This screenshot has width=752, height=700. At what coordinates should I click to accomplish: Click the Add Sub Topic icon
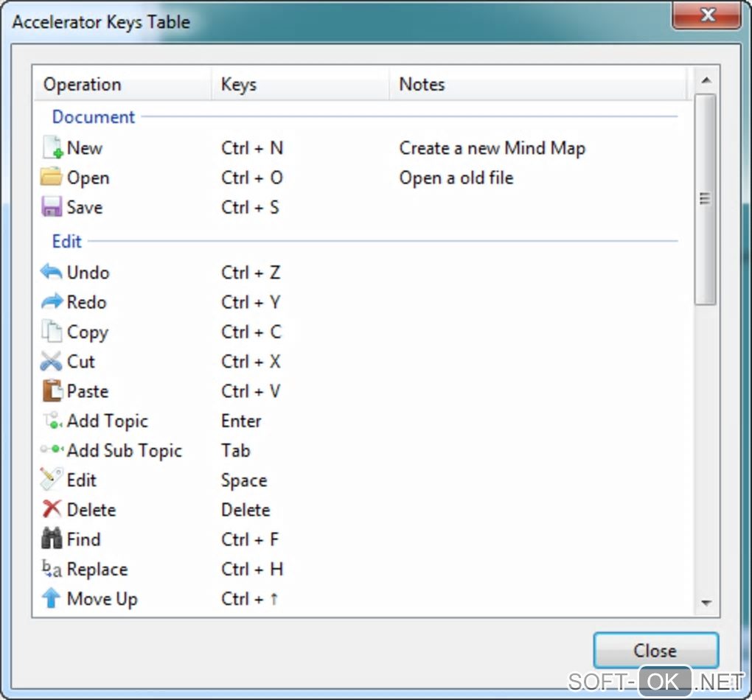(52, 451)
